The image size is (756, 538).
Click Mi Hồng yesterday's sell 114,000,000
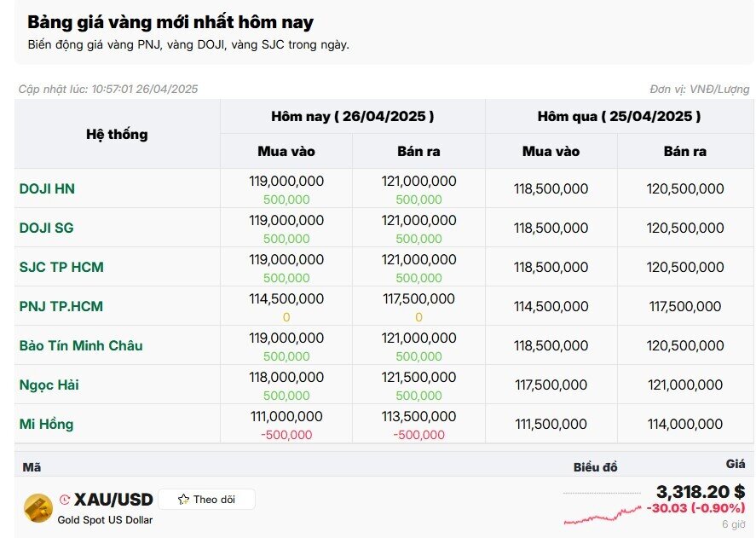tap(684, 424)
